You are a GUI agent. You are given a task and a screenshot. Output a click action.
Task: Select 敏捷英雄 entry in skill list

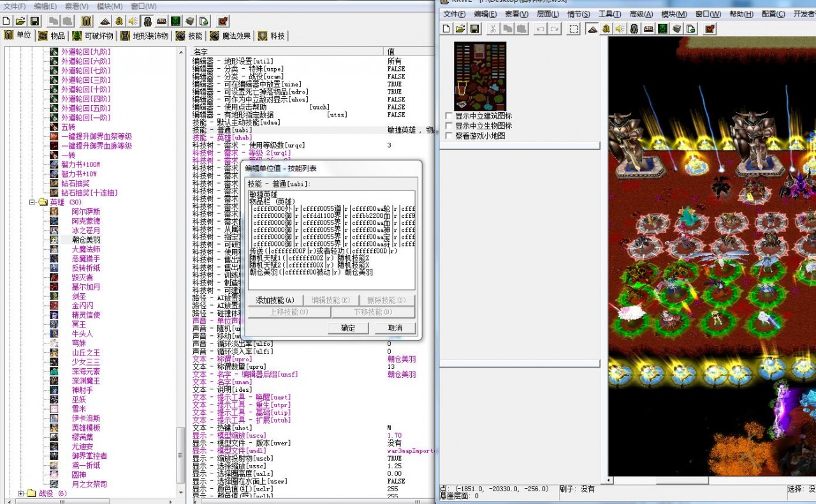pyautogui.click(x=263, y=194)
